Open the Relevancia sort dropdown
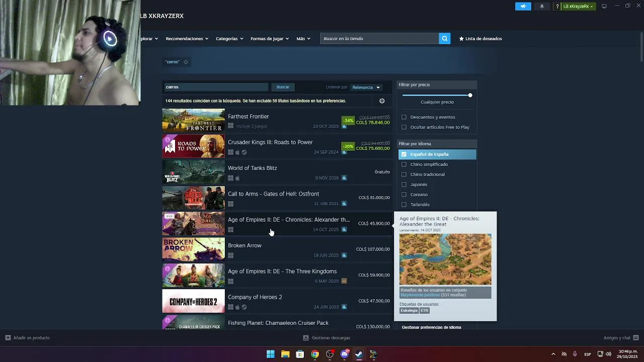Image resolution: width=644 pixels, height=362 pixels. click(x=366, y=87)
